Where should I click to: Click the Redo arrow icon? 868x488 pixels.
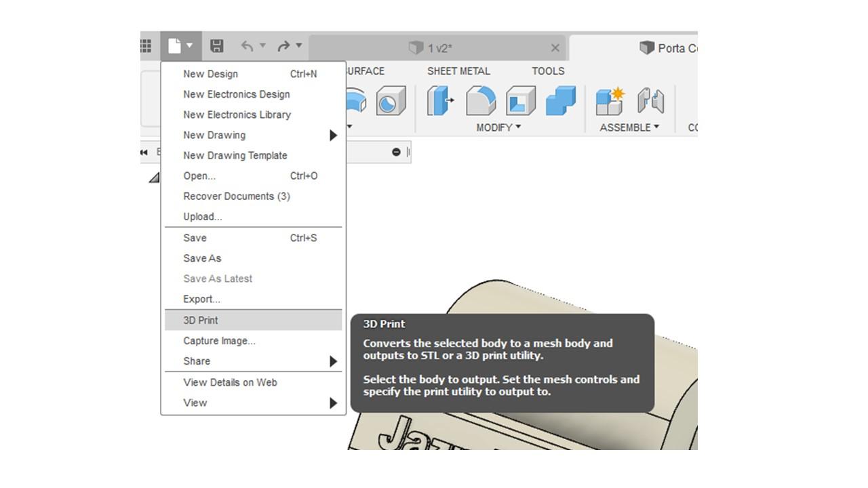283,46
